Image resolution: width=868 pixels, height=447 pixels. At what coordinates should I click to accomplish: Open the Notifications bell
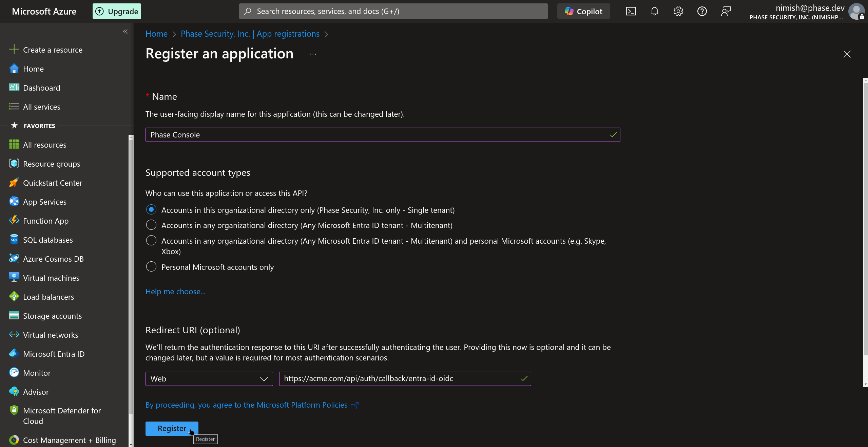(654, 11)
